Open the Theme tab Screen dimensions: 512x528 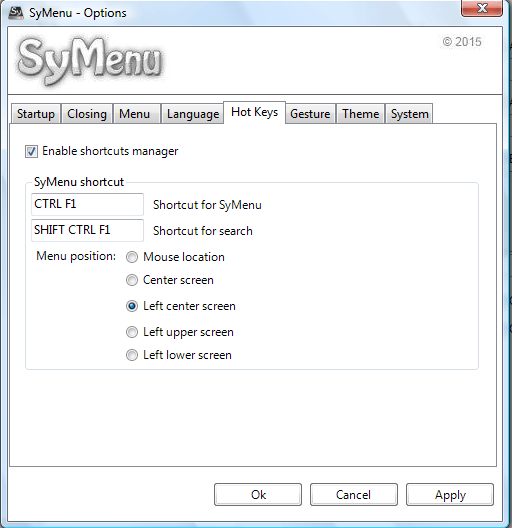(360, 114)
